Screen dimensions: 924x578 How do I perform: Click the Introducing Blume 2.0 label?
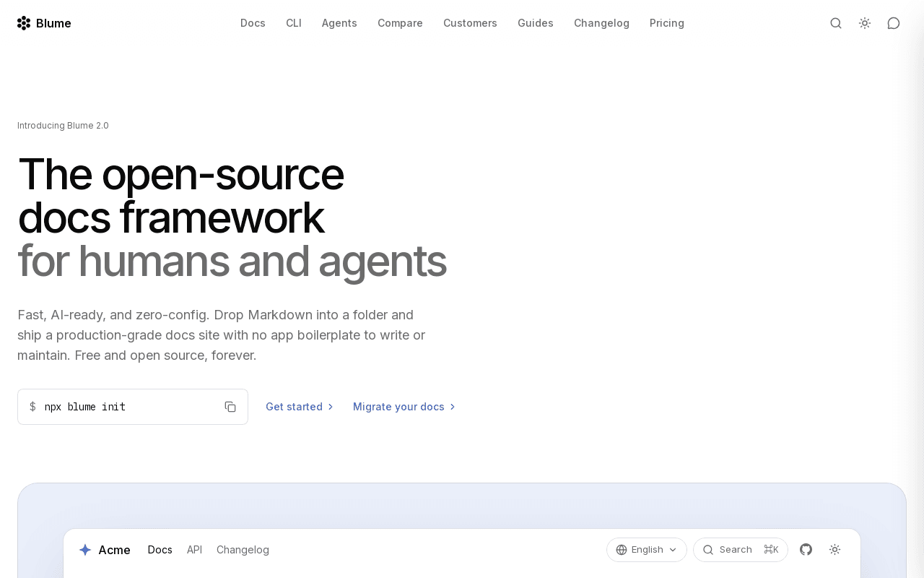pos(63,126)
